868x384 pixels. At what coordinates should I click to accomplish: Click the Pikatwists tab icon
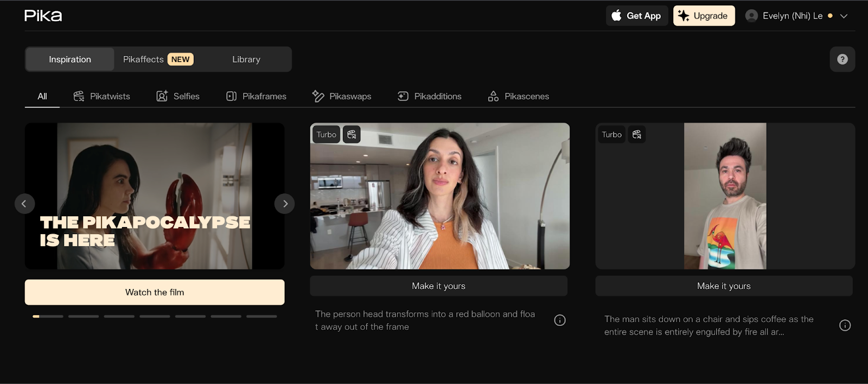(x=79, y=96)
